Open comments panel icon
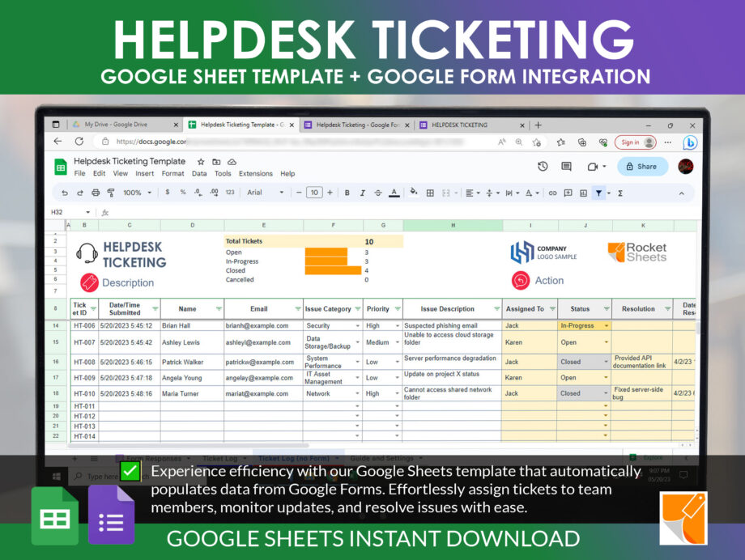Viewport: 745px width, 560px height. click(566, 166)
